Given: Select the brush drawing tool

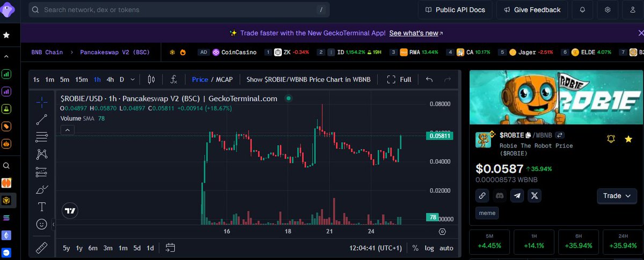Looking at the screenshot, I should 41,189.
